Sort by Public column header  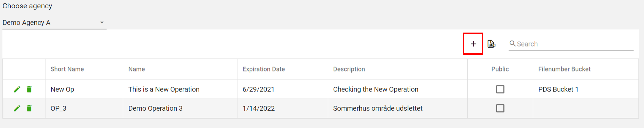click(500, 69)
